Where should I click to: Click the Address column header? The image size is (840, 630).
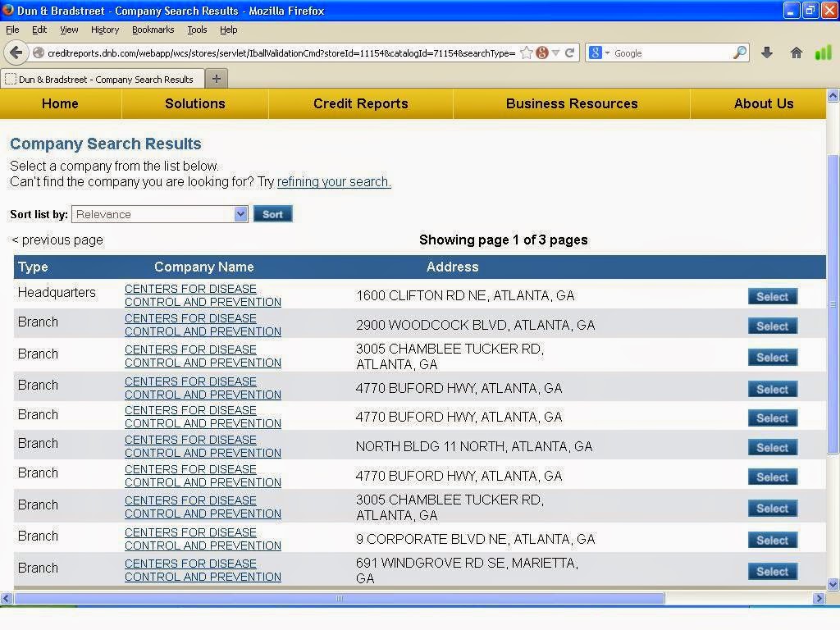453,267
